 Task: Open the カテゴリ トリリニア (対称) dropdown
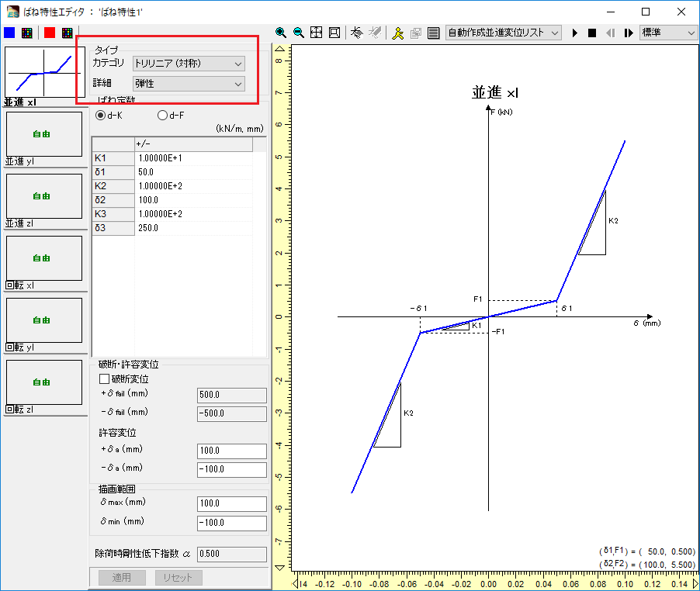[189, 64]
